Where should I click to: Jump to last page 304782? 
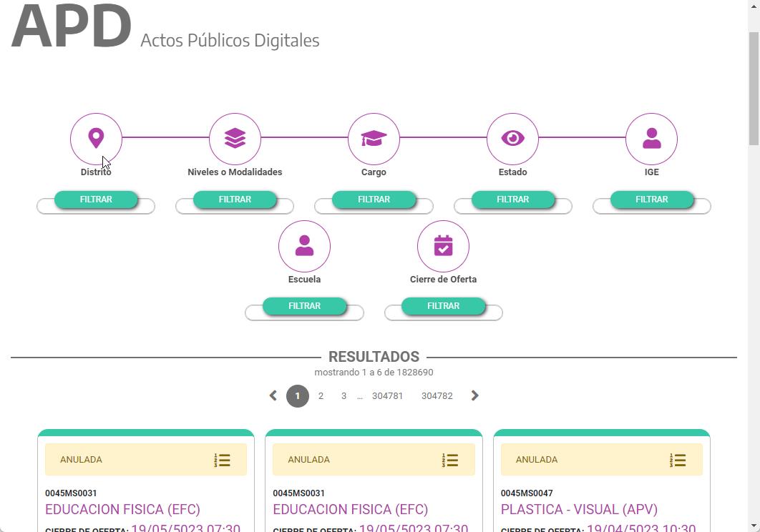click(437, 396)
